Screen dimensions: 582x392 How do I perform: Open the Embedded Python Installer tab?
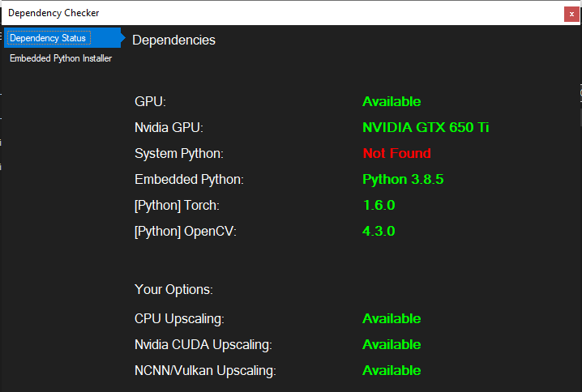coord(61,58)
